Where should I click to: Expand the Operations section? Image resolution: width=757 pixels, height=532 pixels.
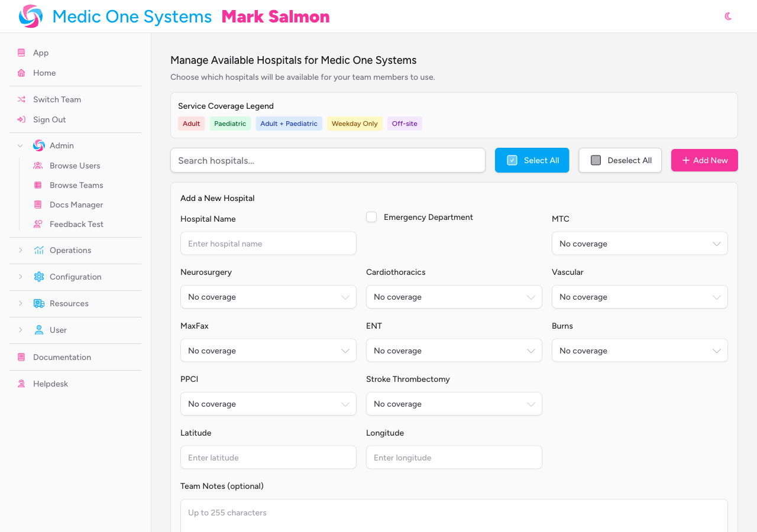point(20,250)
